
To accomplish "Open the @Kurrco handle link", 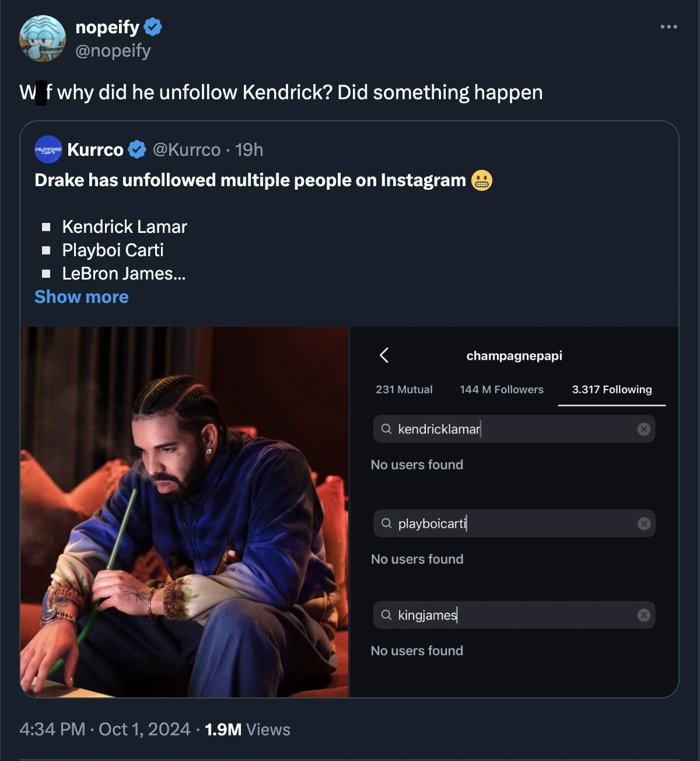I will tap(187, 150).
